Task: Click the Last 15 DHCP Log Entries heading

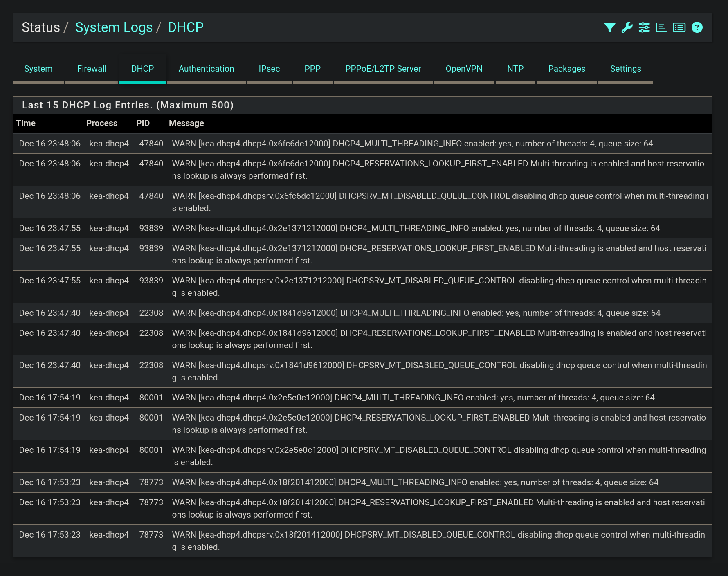Action: tap(128, 105)
